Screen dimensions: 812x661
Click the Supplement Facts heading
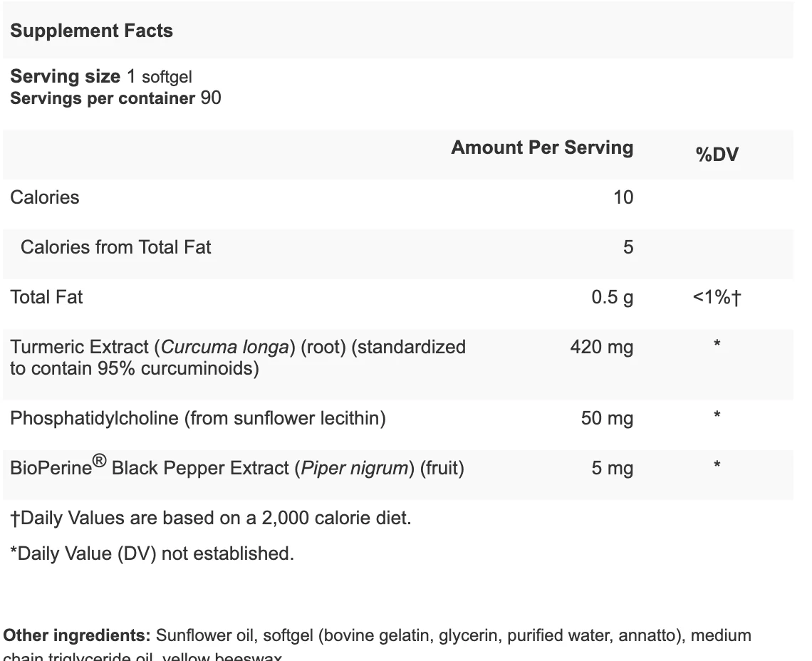(x=92, y=31)
